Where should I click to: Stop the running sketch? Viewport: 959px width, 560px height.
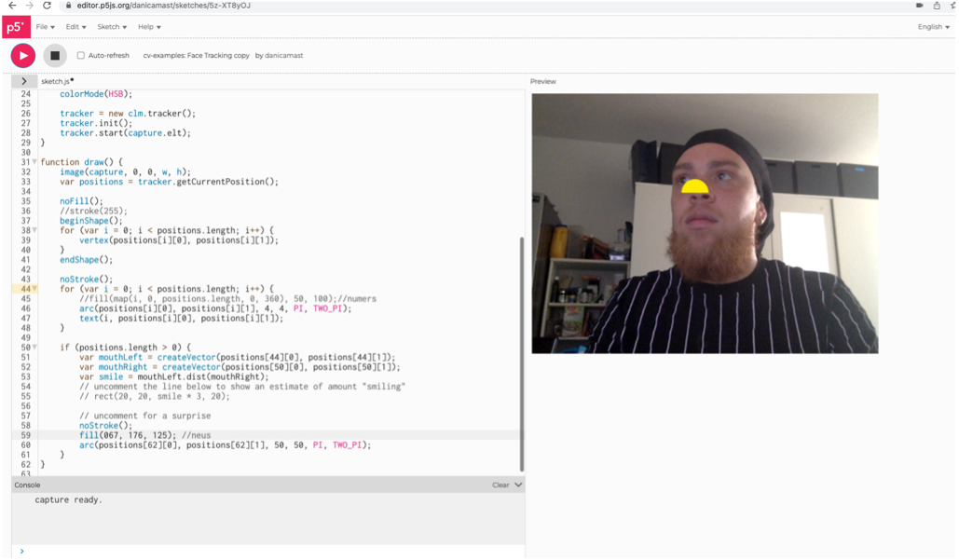(55, 56)
